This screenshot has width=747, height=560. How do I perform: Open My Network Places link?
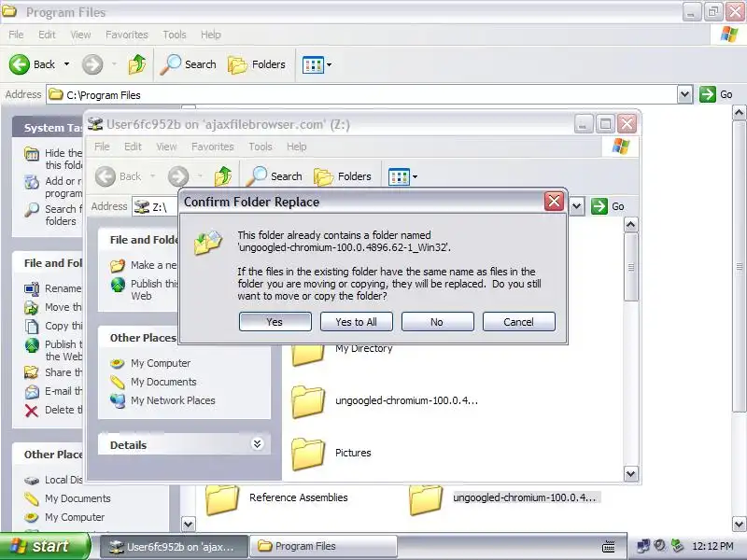coord(173,400)
